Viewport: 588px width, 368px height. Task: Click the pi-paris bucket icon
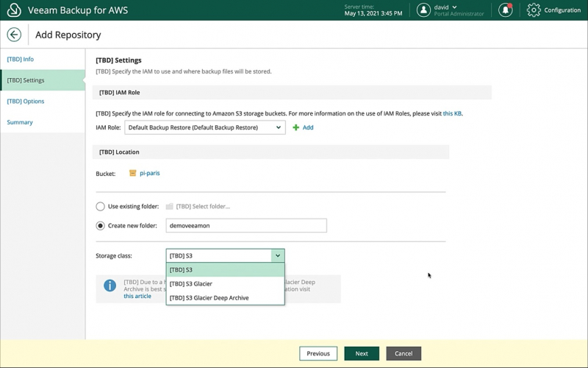pos(132,173)
